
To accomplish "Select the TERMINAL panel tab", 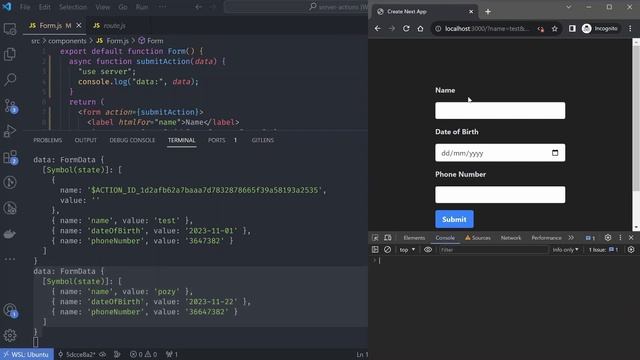I will click(182, 140).
